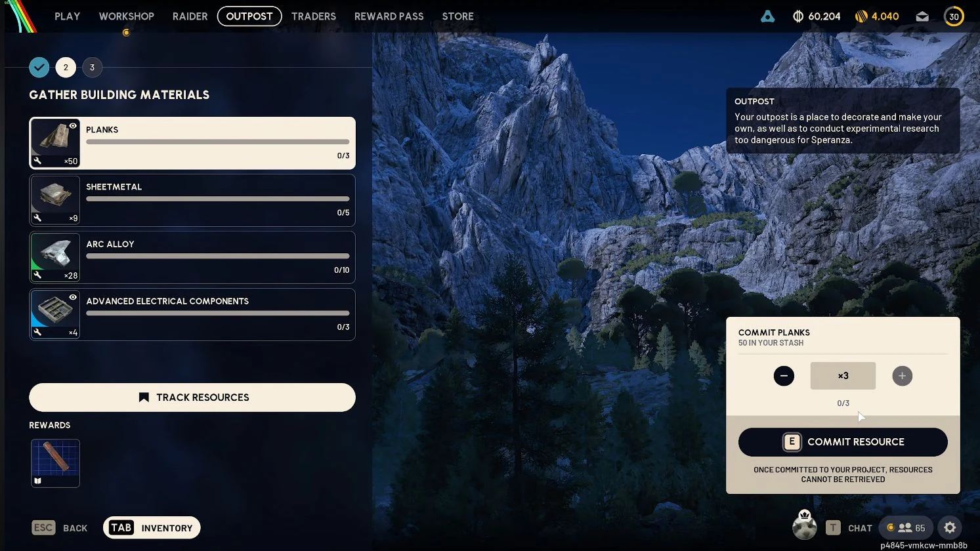This screenshot has width=980, height=551.
Task: Click the Back button
Action: tap(60, 528)
